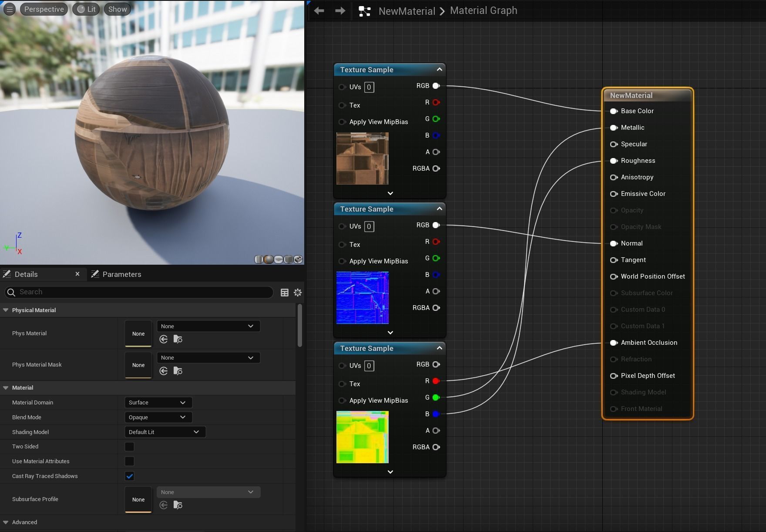Click RGB output pin of middle Texture Sample
Viewport: 766px width, 532px height.
pyautogui.click(x=436, y=225)
